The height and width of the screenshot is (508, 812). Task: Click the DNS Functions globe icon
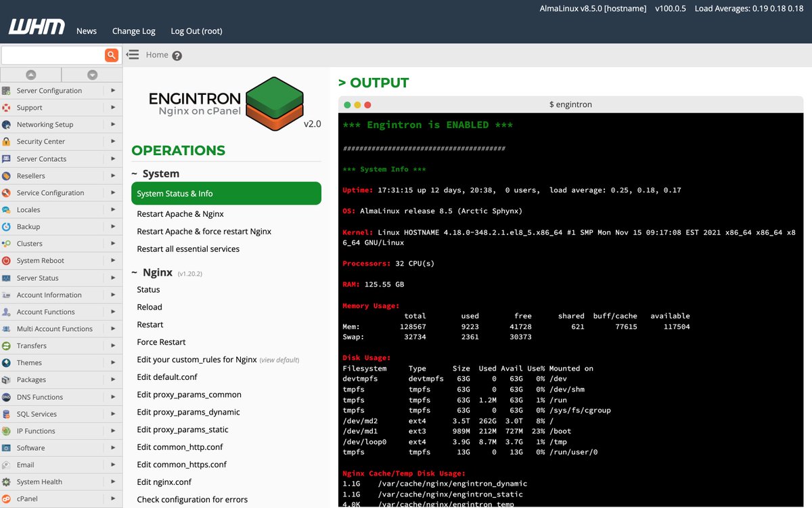7,397
